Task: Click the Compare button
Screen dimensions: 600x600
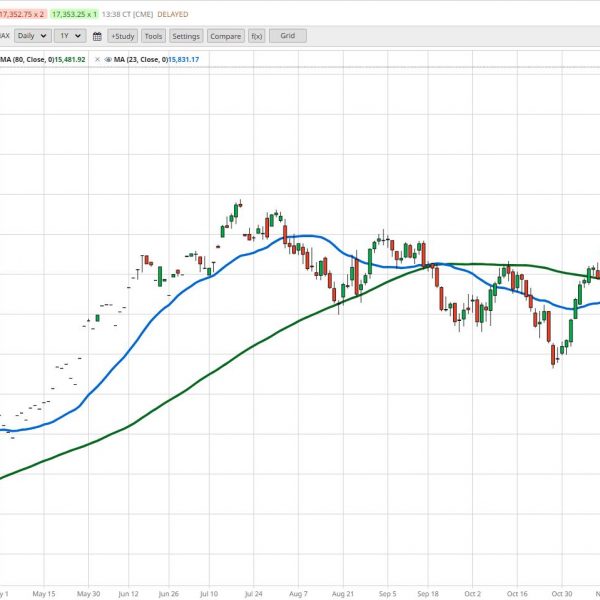Action: (226, 36)
